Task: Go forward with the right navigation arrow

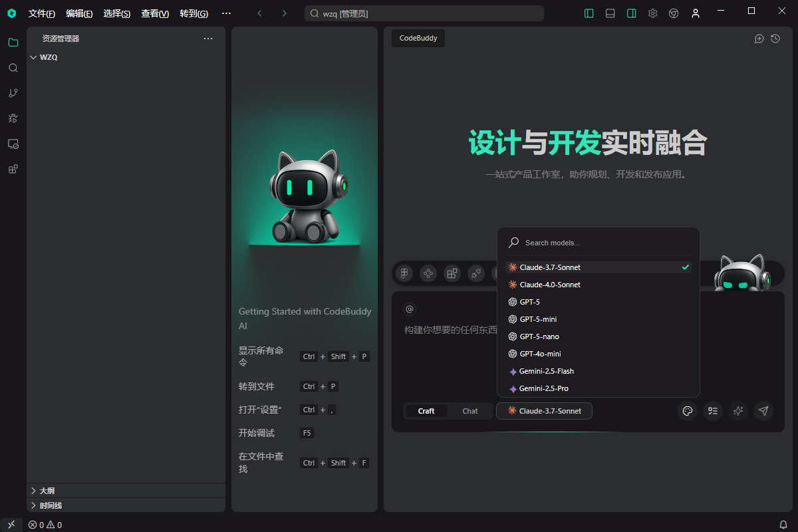Action: point(285,13)
